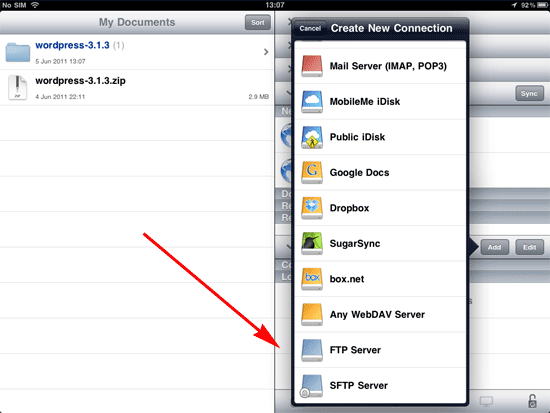
Task: Tap the Add connection button
Action: pyautogui.click(x=494, y=247)
